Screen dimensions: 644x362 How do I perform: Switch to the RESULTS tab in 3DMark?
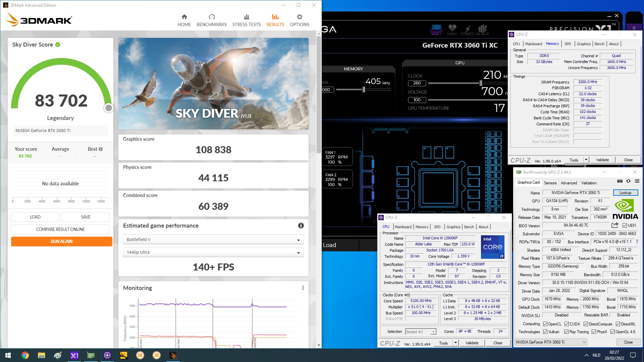click(275, 20)
